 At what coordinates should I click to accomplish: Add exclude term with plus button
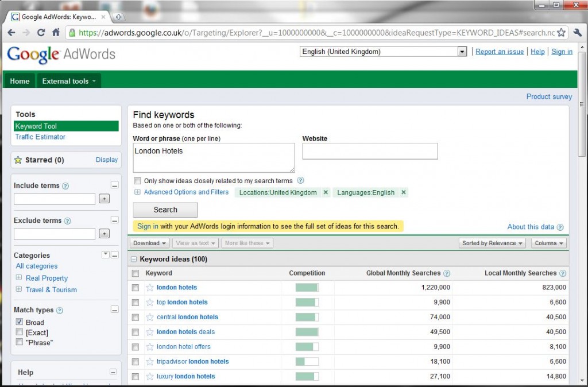coord(105,234)
